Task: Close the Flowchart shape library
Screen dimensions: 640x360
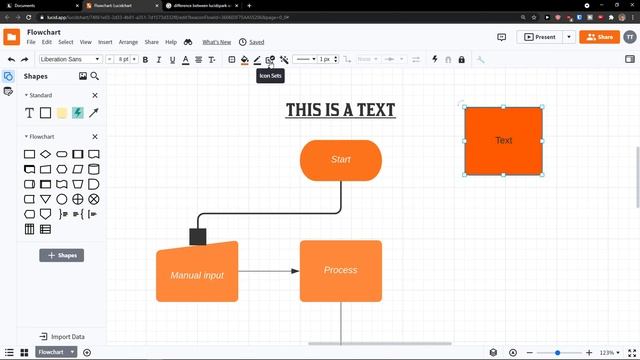Action: (x=95, y=136)
